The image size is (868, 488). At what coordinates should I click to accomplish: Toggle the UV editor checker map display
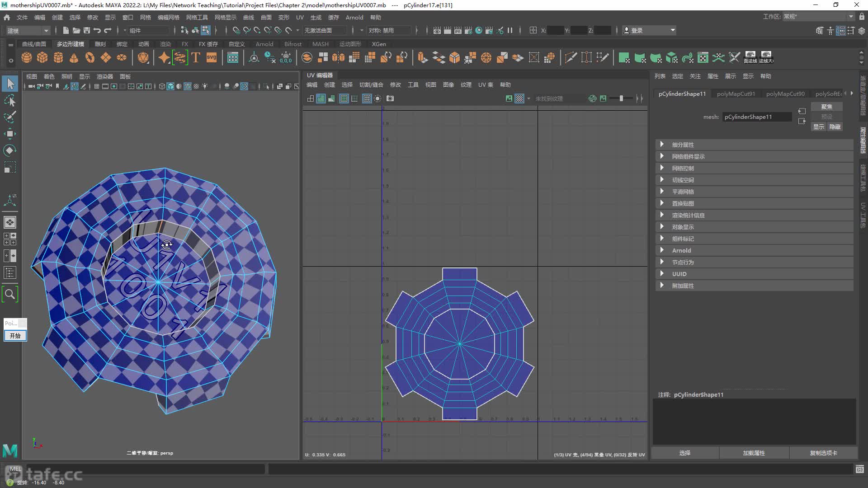pos(519,98)
